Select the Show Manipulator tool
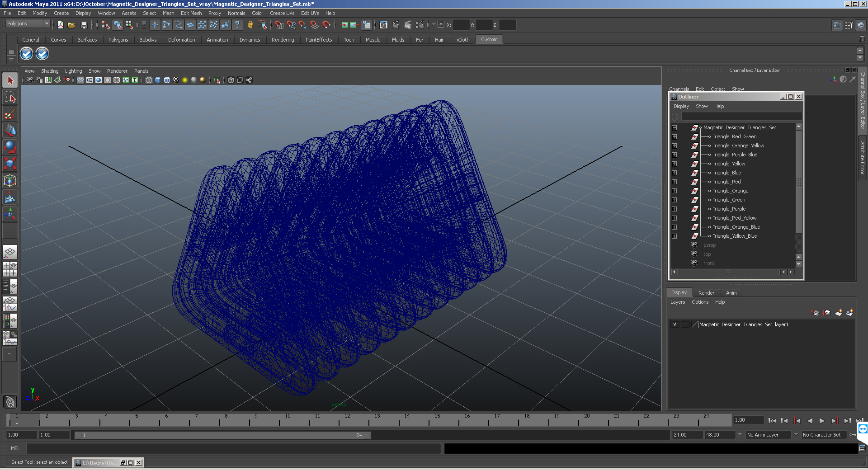The height and width of the screenshot is (470, 868). click(x=10, y=213)
